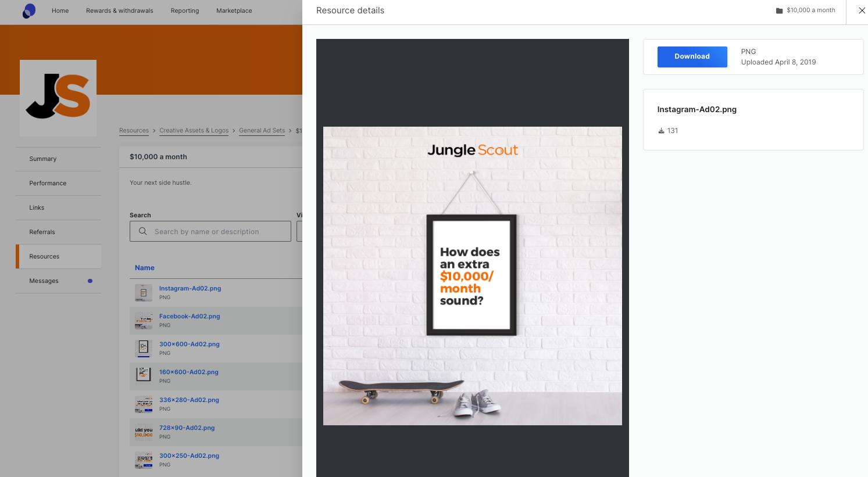Click the Jungle Scout ad preview image
868x477 pixels.
(x=473, y=276)
